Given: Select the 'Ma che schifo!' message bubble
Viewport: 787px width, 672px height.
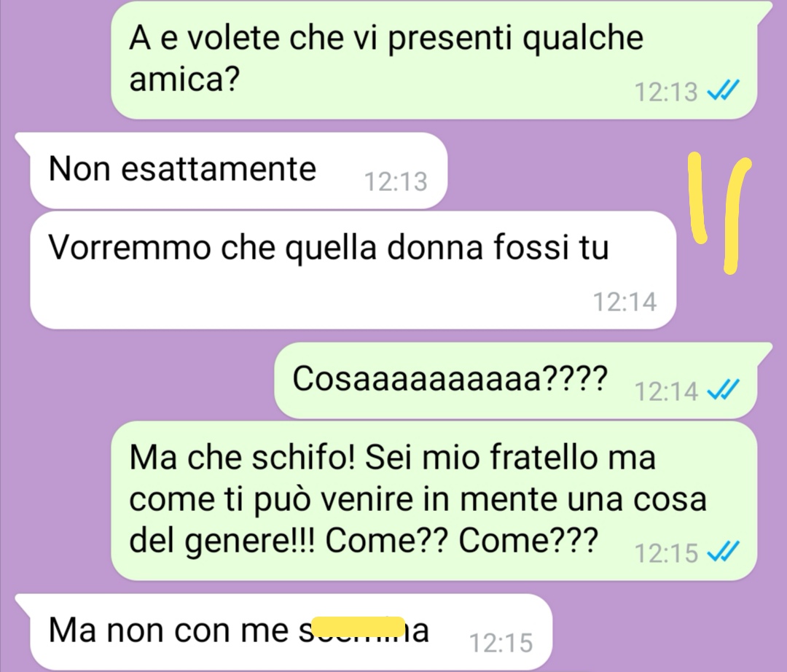Looking at the screenshot, I should point(434,501).
